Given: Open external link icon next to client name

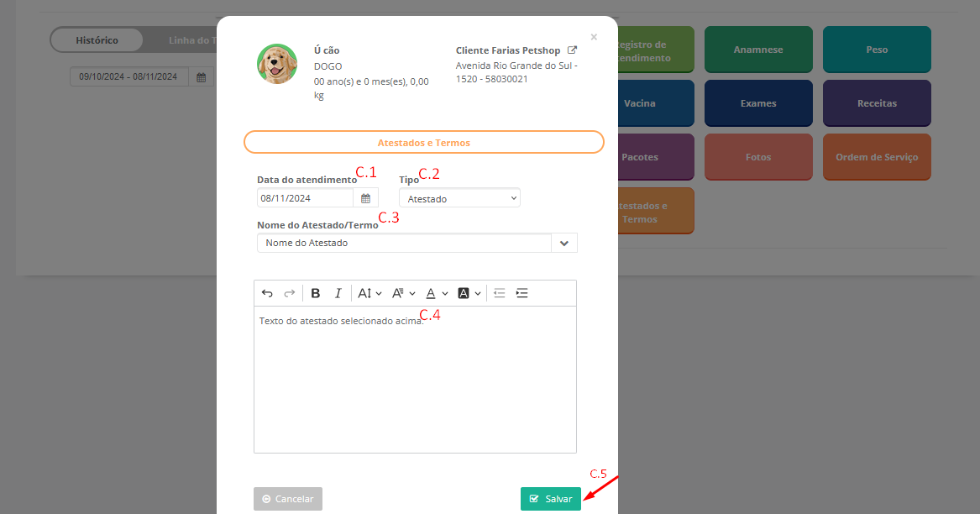Looking at the screenshot, I should pos(573,50).
